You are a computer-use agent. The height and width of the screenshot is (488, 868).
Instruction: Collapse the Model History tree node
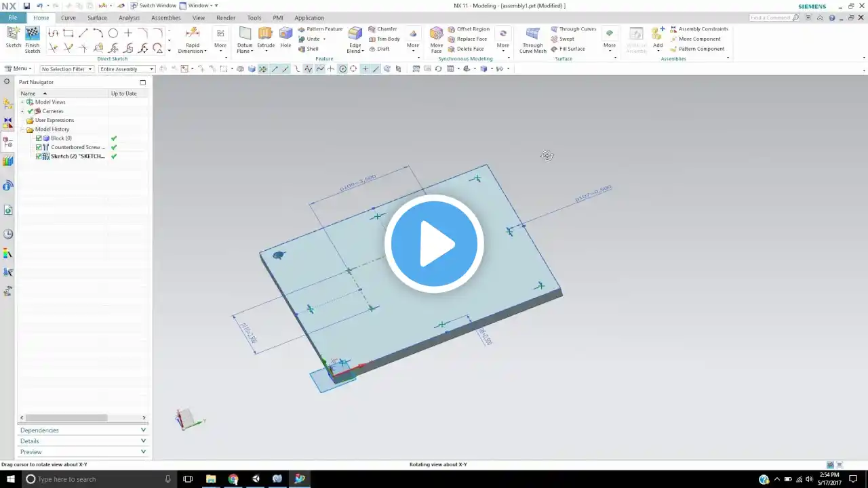point(22,129)
